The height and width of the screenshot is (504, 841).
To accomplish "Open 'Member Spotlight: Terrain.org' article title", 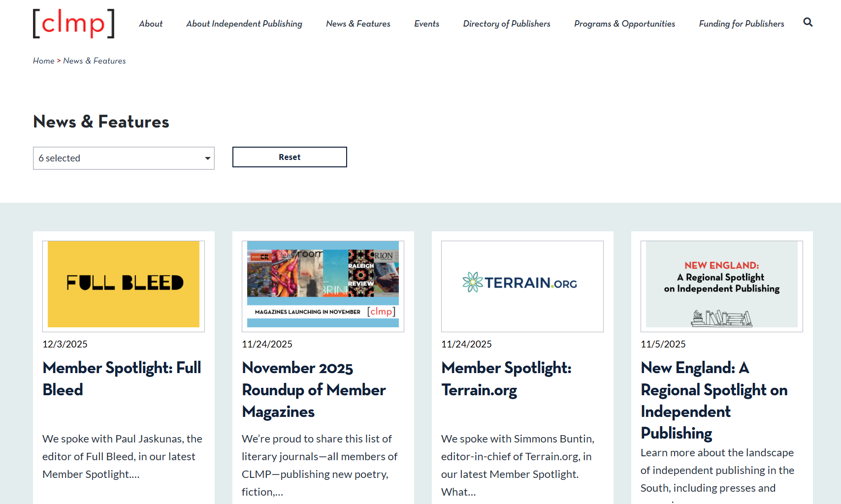I will click(x=507, y=378).
